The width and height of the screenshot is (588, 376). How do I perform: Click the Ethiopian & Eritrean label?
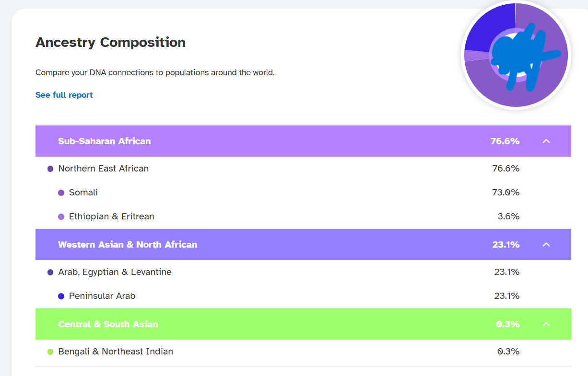pos(111,216)
